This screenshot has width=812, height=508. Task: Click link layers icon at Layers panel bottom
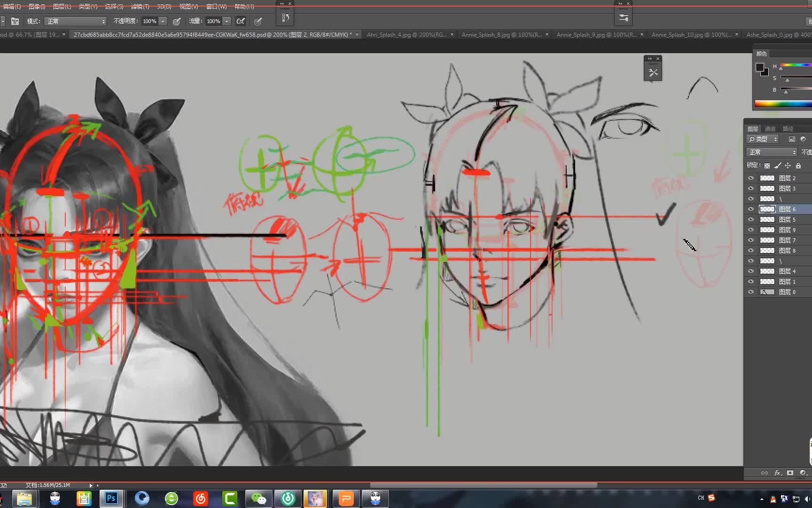coord(765,473)
